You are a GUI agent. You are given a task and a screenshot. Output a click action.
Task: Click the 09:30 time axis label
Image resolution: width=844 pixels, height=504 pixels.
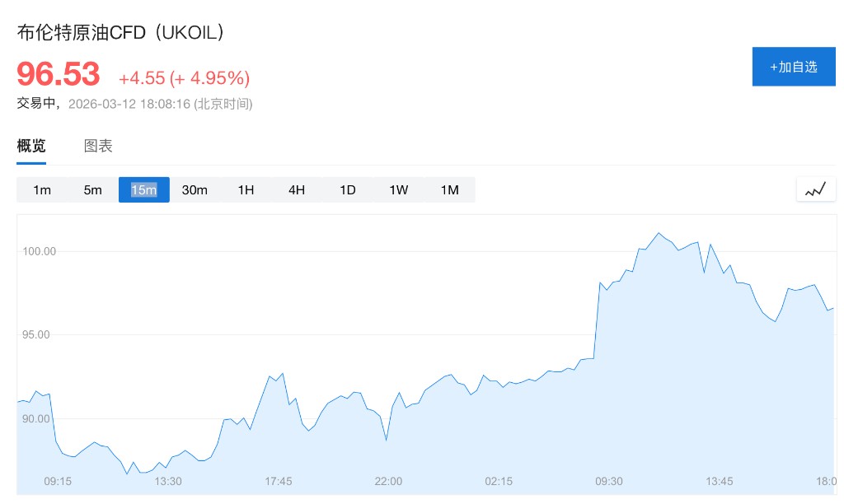tap(609, 481)
